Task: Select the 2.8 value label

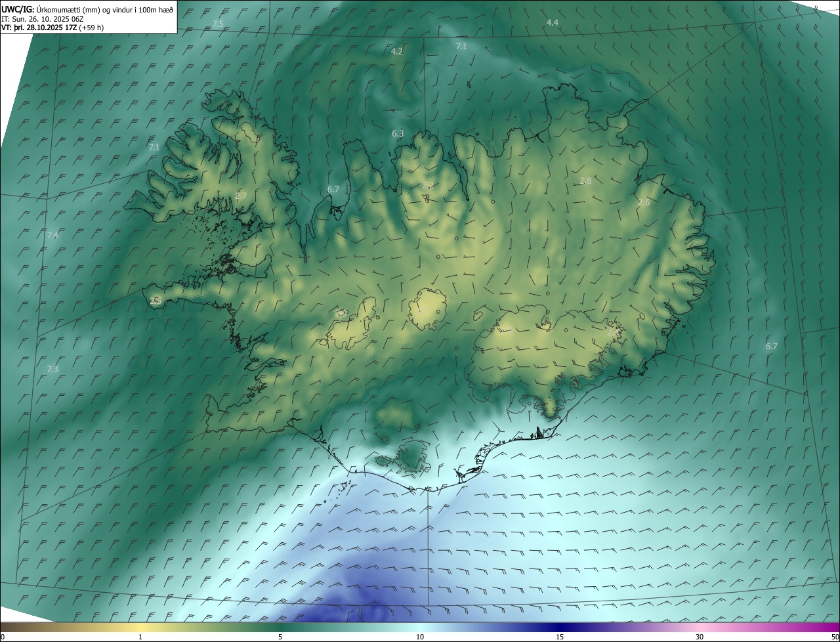Action: (x=585, y=181)
